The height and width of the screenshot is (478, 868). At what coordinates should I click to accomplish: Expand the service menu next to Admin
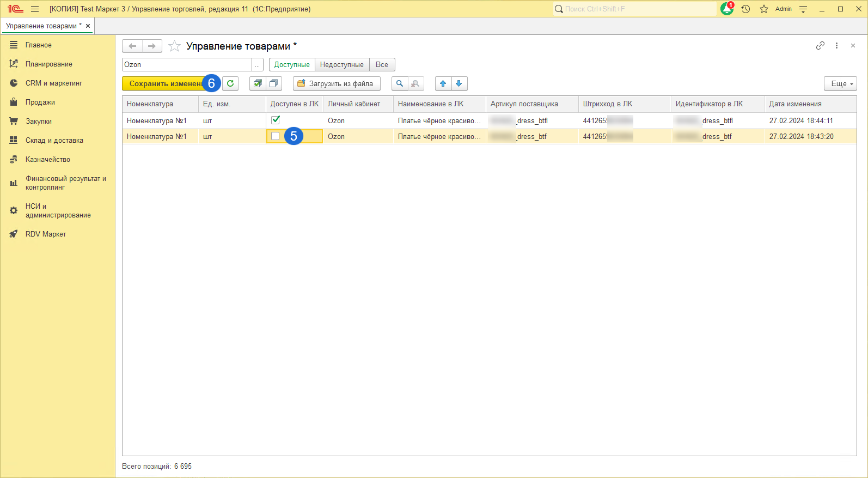[x=803, y=9]
